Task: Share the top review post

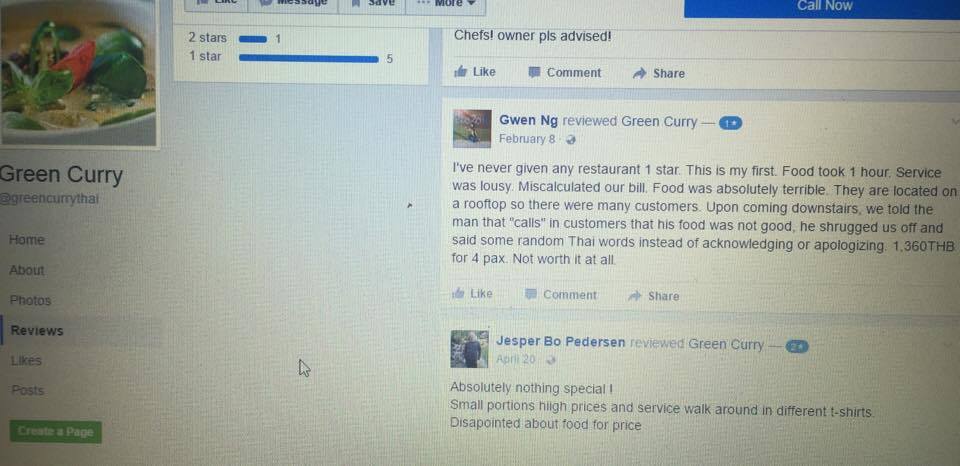Action: pos(658,73)
